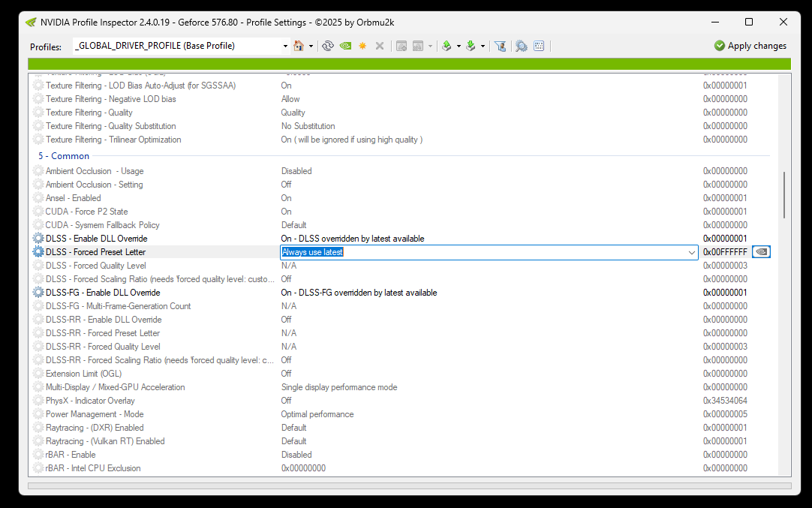Screen dimensions: 812x508
Task: Click the NVIDIA reset button beside 0x00FFFFFF
Action: coord(761,252)
